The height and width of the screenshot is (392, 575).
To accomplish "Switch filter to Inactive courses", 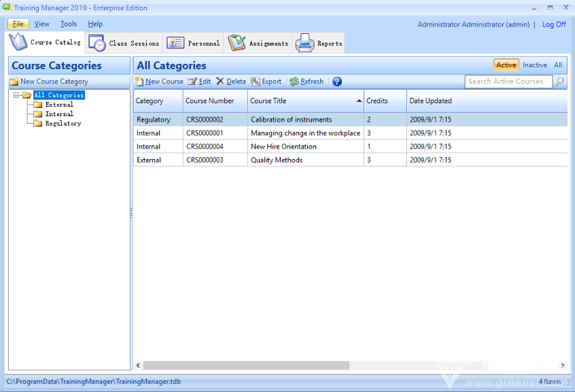I will [535, 65].
